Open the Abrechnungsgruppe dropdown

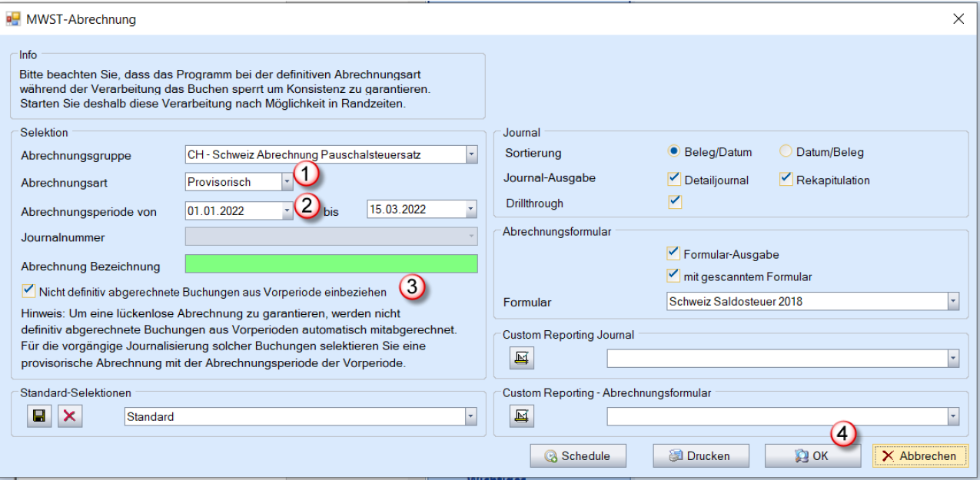pyautogui.click(x=471, y=155)
